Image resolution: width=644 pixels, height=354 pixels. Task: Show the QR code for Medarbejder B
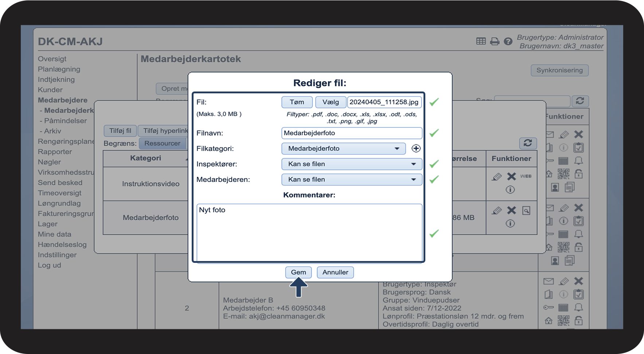click(x=563, y=320)
